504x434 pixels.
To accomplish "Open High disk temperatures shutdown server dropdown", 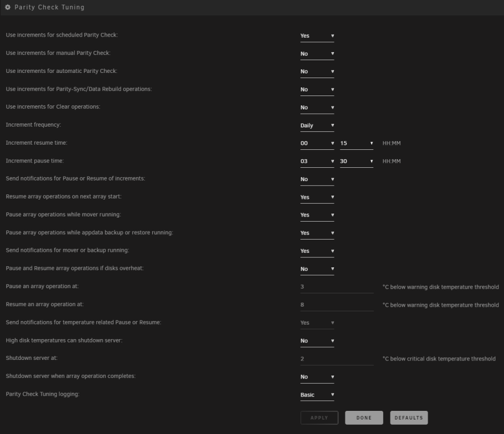I will click(317, 341).
